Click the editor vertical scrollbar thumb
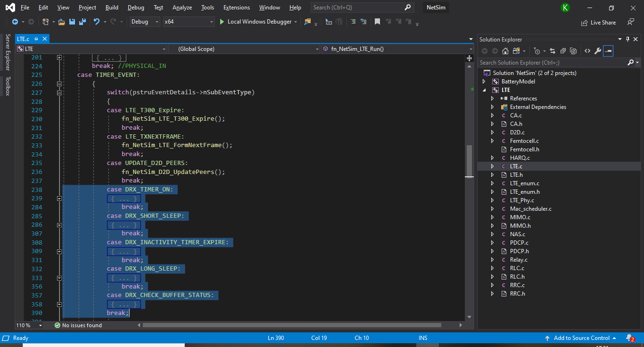The height and width of the screenshot is (347, 644). point(469,160)
